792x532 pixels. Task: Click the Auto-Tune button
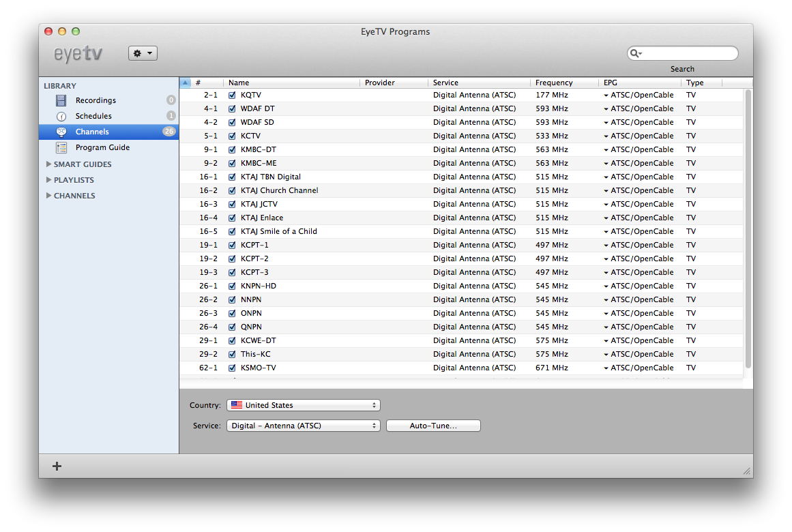pos(433,426)
